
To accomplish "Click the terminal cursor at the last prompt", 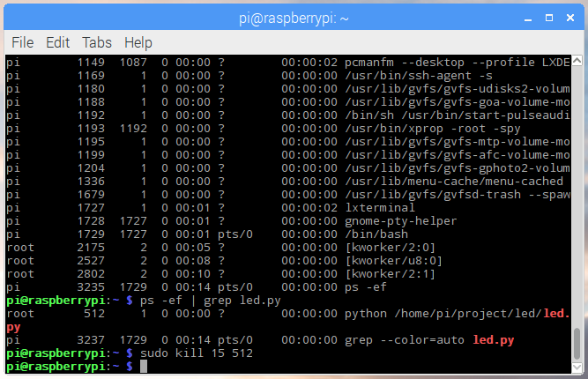I will (144, 367).
